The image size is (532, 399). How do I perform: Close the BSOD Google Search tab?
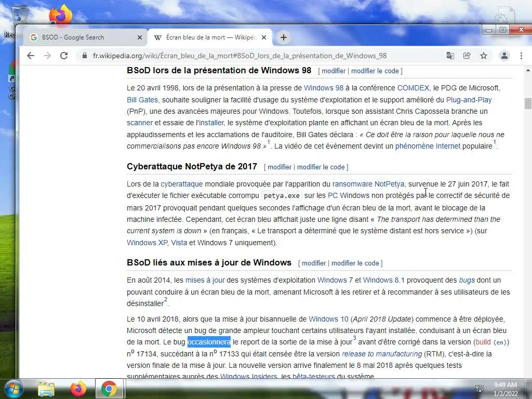[139, 37]
